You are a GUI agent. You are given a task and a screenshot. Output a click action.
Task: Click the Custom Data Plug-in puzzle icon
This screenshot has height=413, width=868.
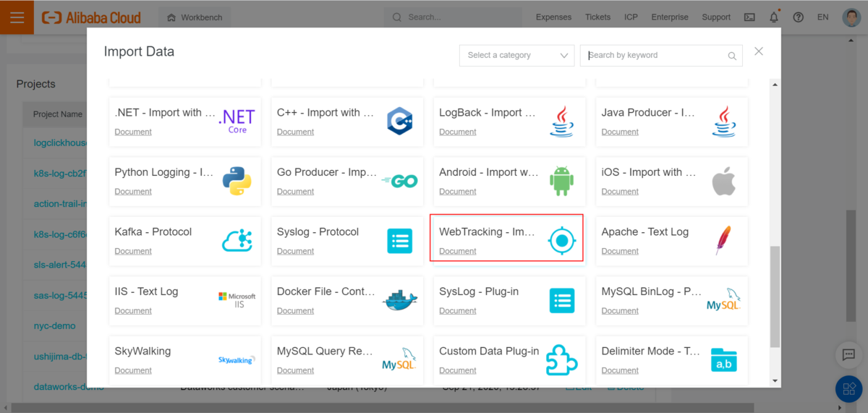tap(562, 359)
